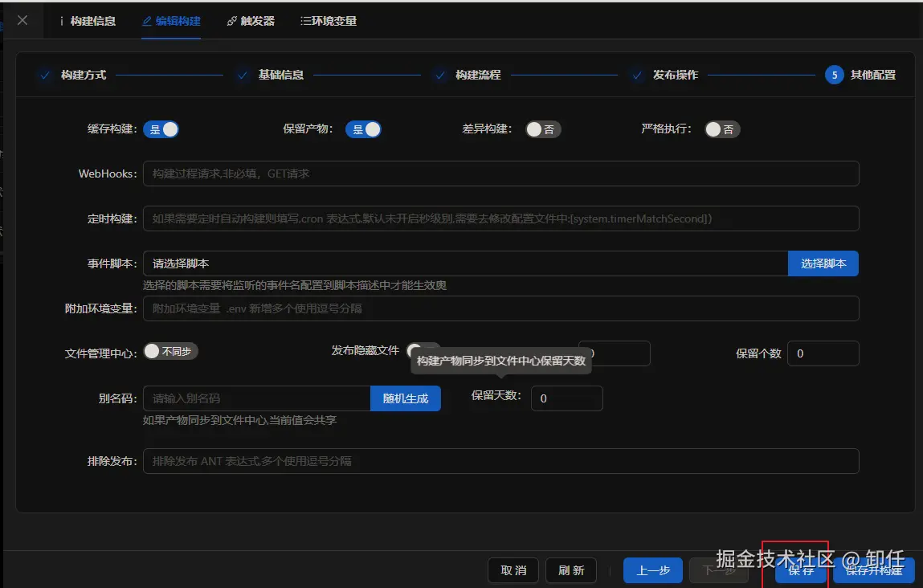
Task: Click the pencil icon on 编辑构建 tab
Action: [x=146, y=21]
